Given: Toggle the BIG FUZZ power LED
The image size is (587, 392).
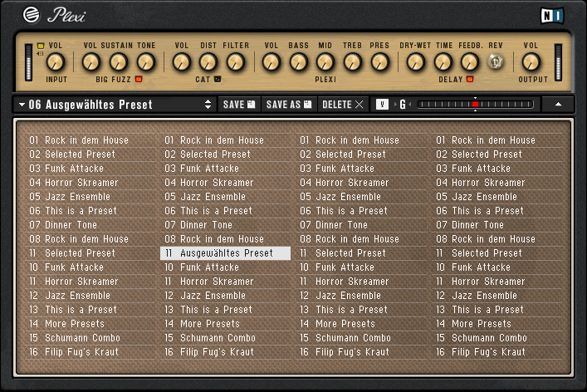Looking at the screenshot, I should point(139,79).
